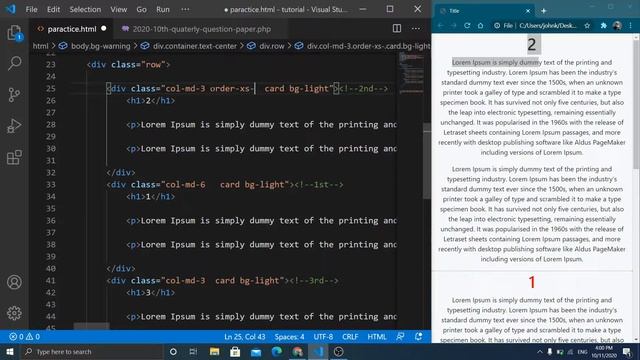
Task: Change indentation via Spaces: 4
Action: click(x=289, y=337)
